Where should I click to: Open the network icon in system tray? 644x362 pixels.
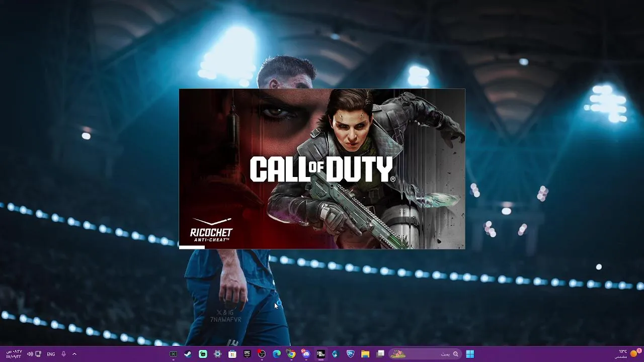[38, 354]
